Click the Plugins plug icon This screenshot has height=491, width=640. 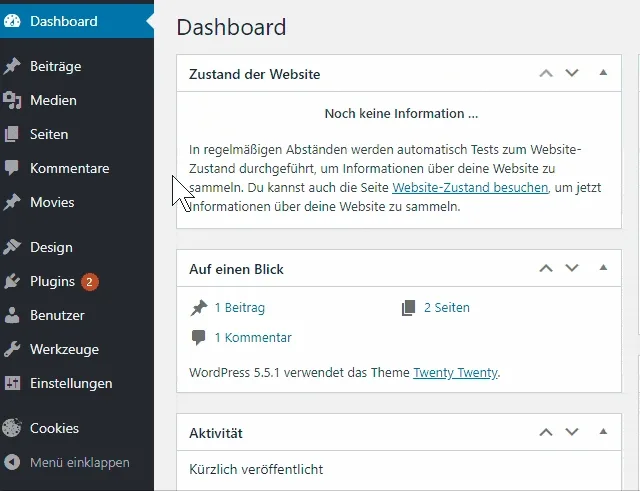pyautogui.click(x=12, y=281)
